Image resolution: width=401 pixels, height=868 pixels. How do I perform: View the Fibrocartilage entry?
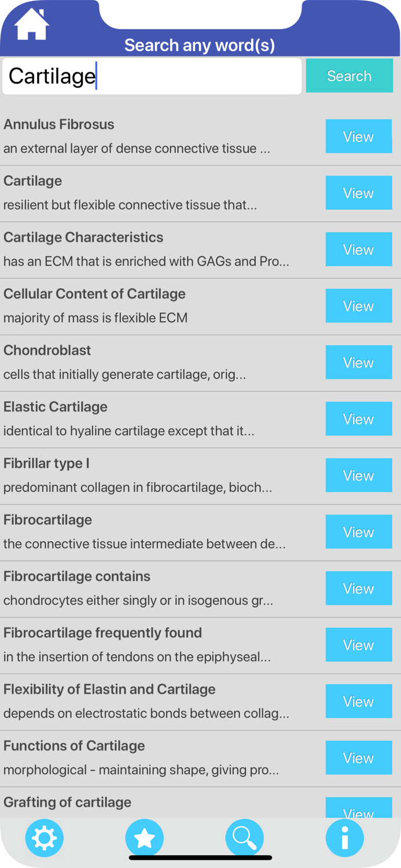358,532
